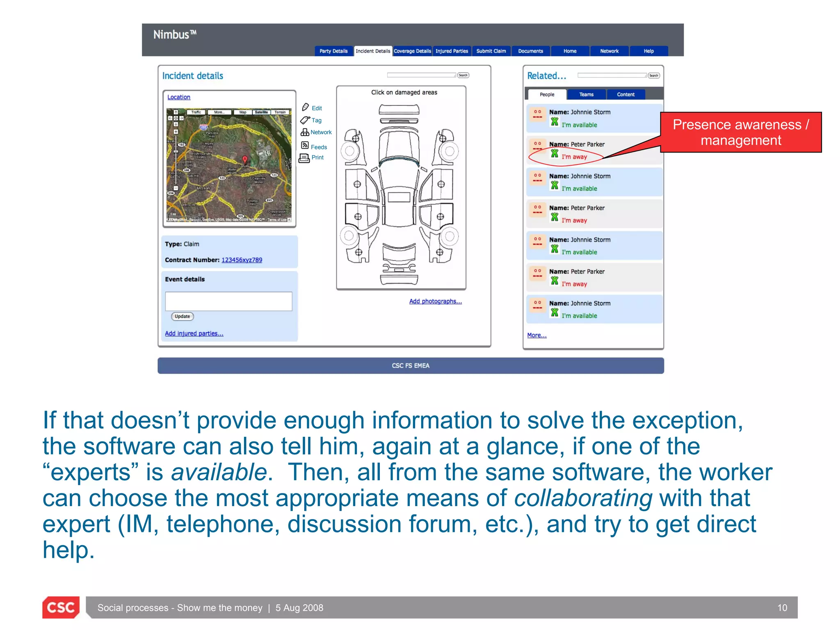Click the Print icon
Image resolution: width=840 pixels, height=630 pixels.
(x=304, y=158)
